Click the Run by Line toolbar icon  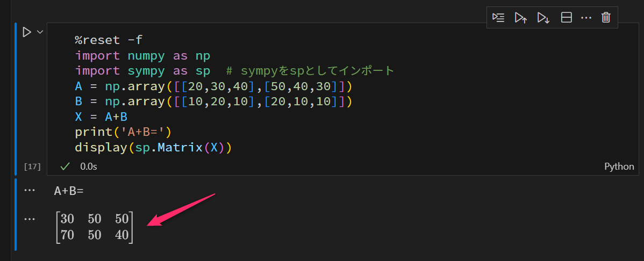tap(498, 18)
